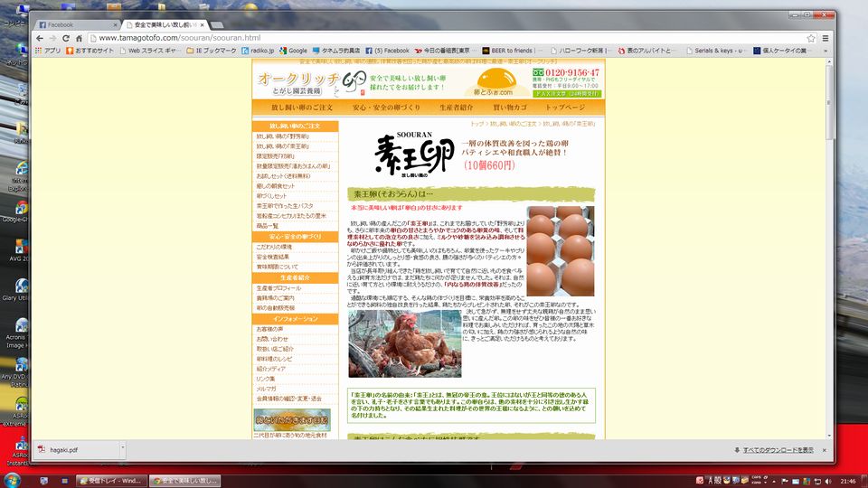Open the タネムラ釣具店 bookmark
The height and width of the screenshot is (488, 868).
click(336, 51)
